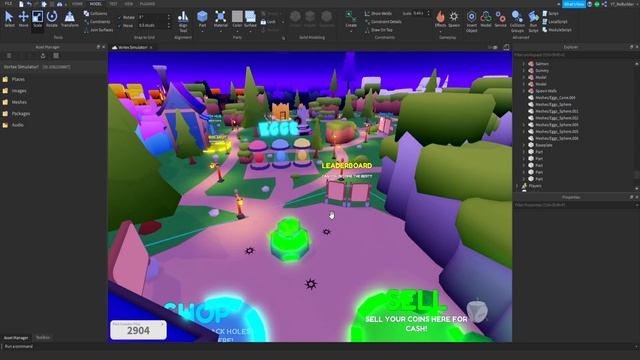Image resolution: width=640 pixels, height=360 pixels.
Task: Open the Align Tool
Action: coord(183,21)
